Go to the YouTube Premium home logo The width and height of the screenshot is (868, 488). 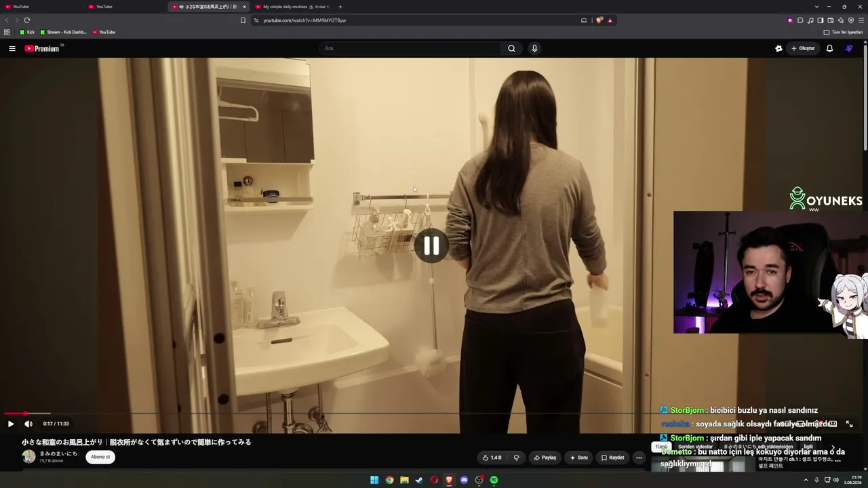pyautogui.click(x=42, y=48)
